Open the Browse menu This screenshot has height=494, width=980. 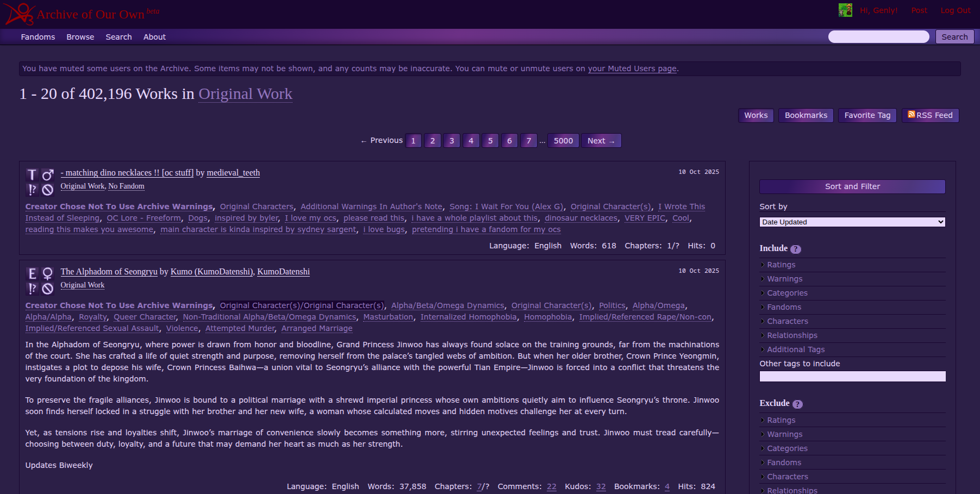coord(80,37)
